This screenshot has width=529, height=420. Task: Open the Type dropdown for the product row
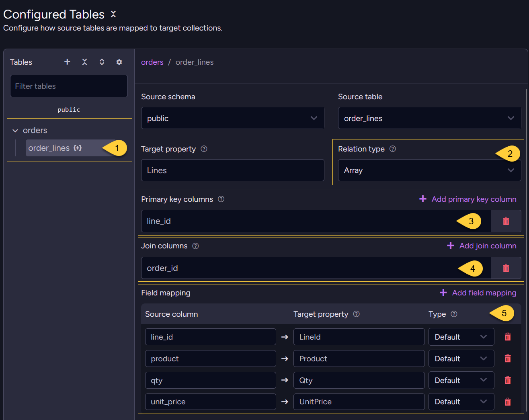(461, 359)
